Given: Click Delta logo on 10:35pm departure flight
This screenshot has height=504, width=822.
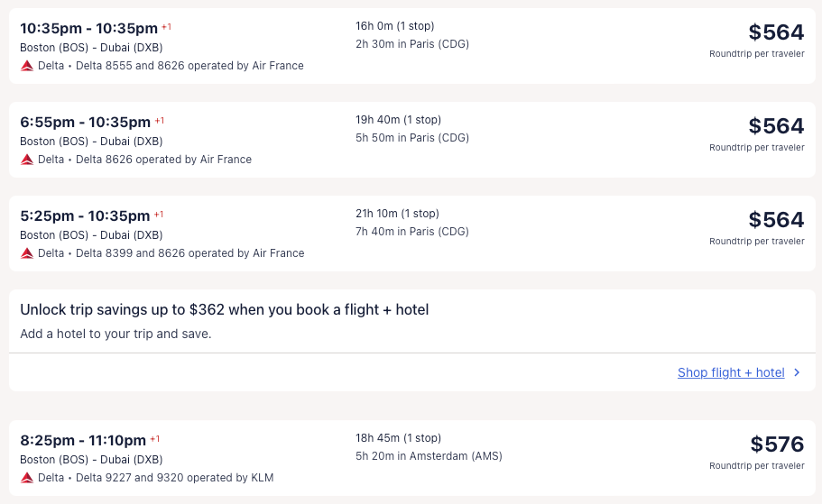Looking at the screenshot, I should tap(27, 66).
